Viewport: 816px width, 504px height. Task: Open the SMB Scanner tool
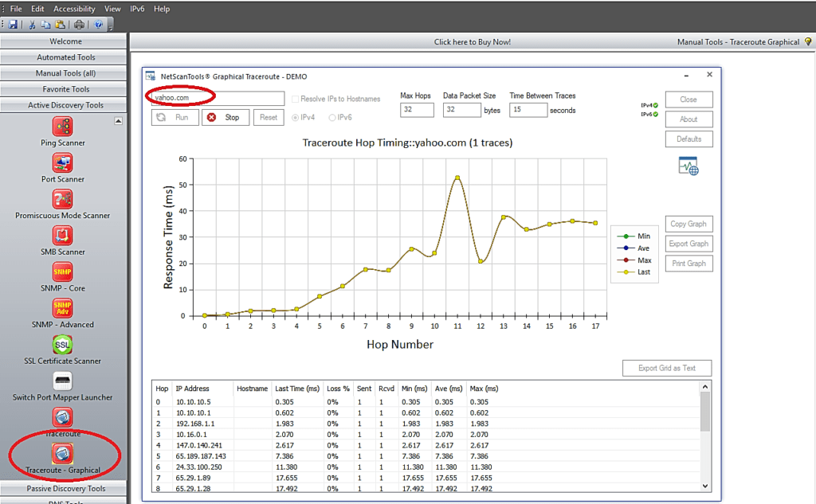(62, 239)
